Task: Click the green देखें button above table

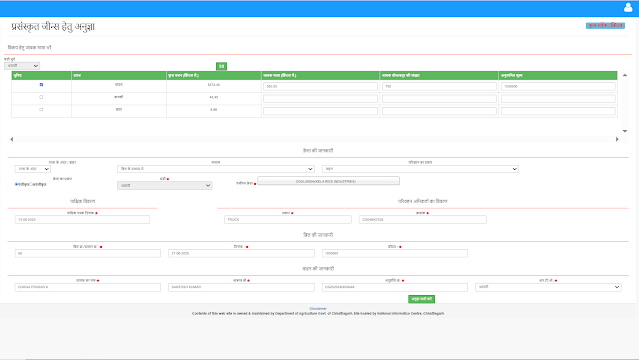Action: 221,66
